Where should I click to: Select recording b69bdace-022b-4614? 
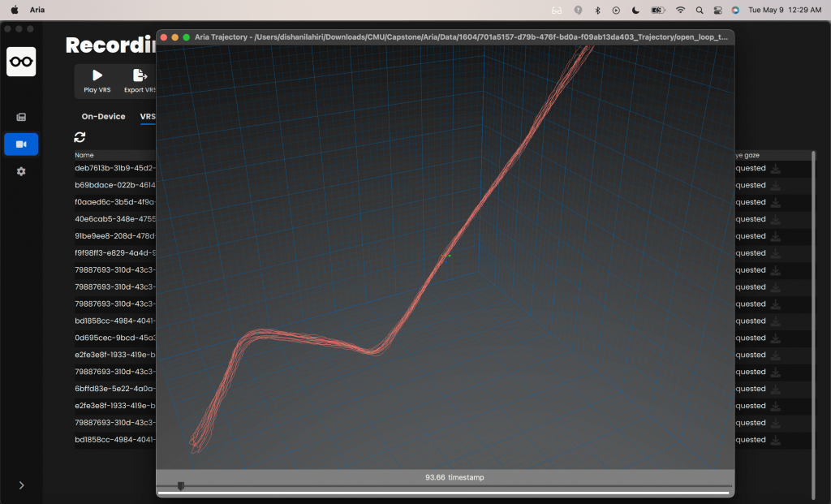(x=115, y=185)
